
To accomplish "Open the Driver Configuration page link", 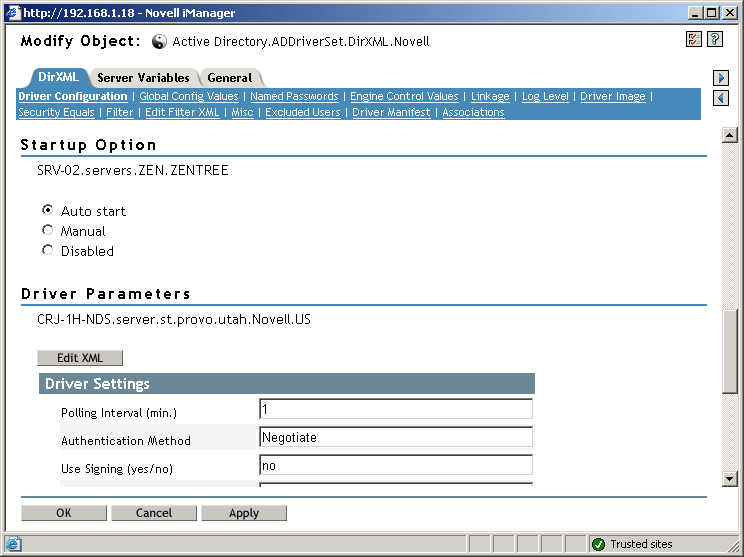I will [73, 96].
